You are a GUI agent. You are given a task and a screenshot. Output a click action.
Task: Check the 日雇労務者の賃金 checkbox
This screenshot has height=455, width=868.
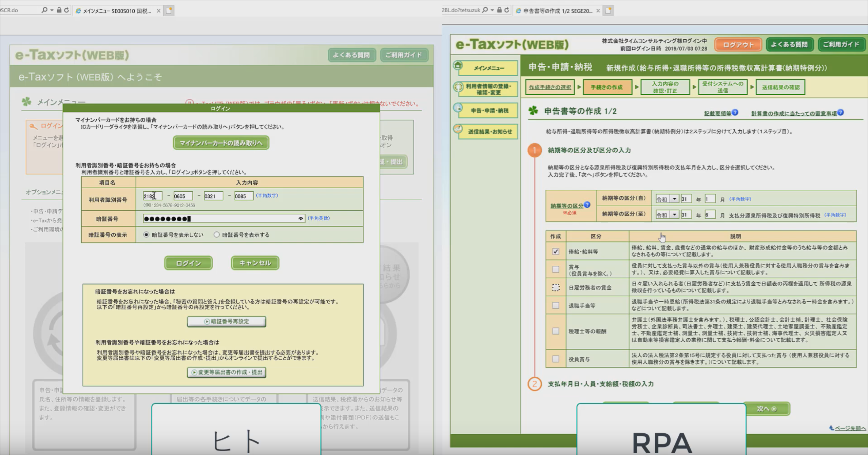click(x=556, y=287)
